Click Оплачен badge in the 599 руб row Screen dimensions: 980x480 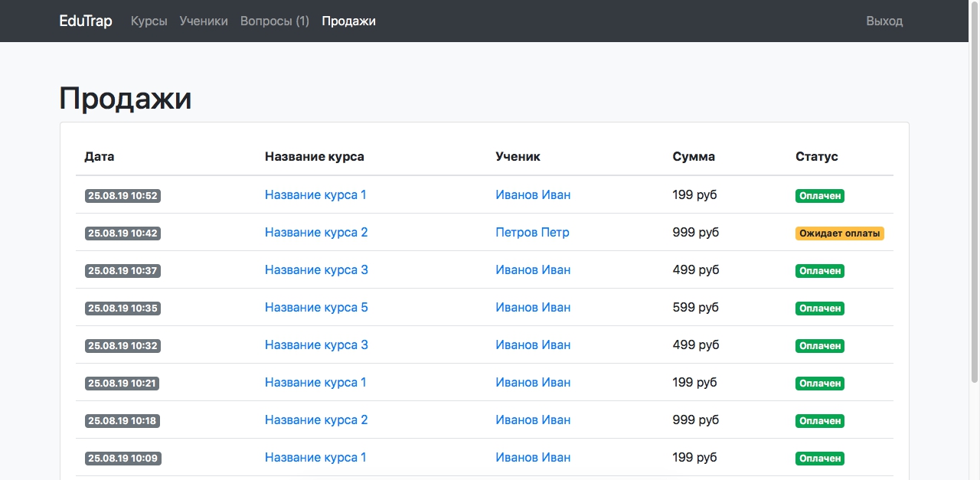819,309
